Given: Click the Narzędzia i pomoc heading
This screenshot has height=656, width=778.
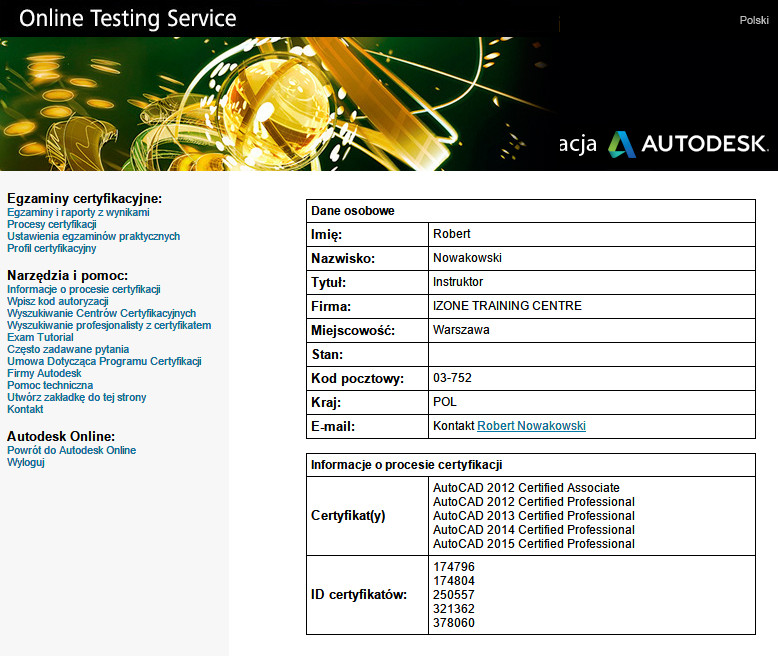Looking at the screenshot, I should pos(67,275).
